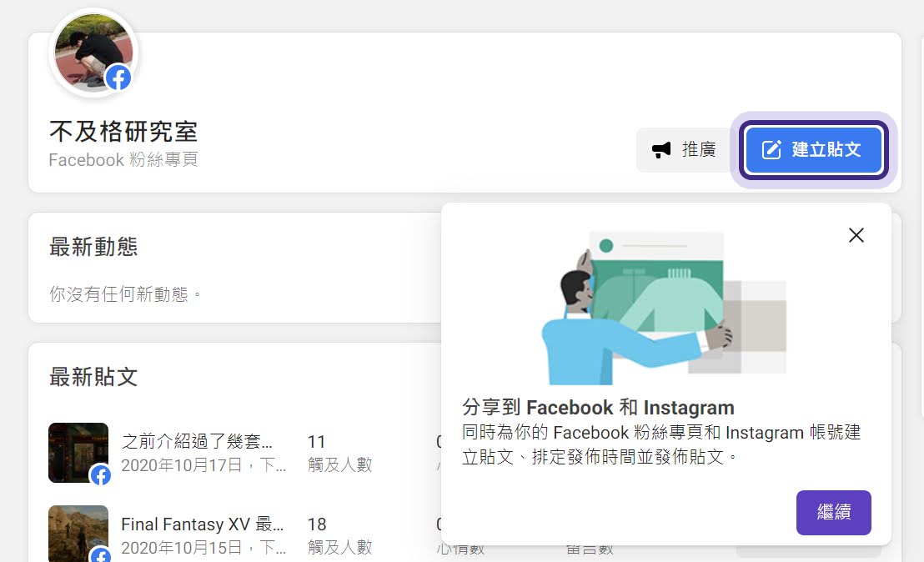Click Facebook badge on profile picture
Screen dimensions: 924x562
[x=118, y=78]
